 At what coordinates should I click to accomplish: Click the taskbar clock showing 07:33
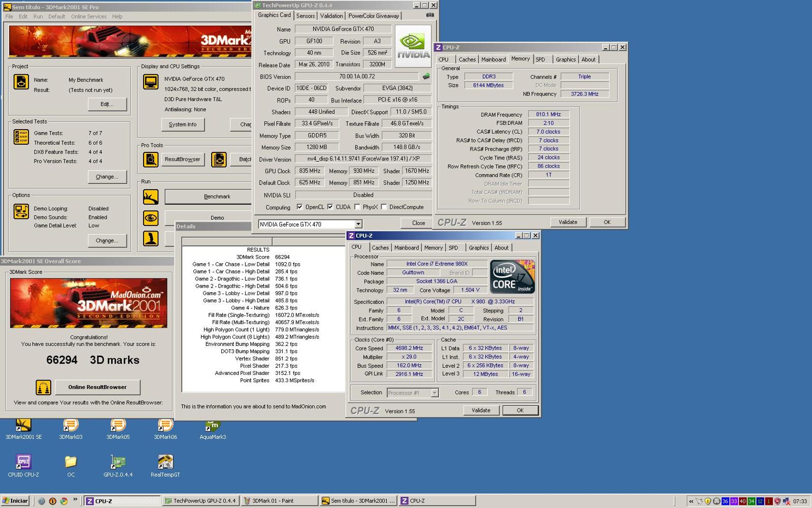(x=800, y=501)
